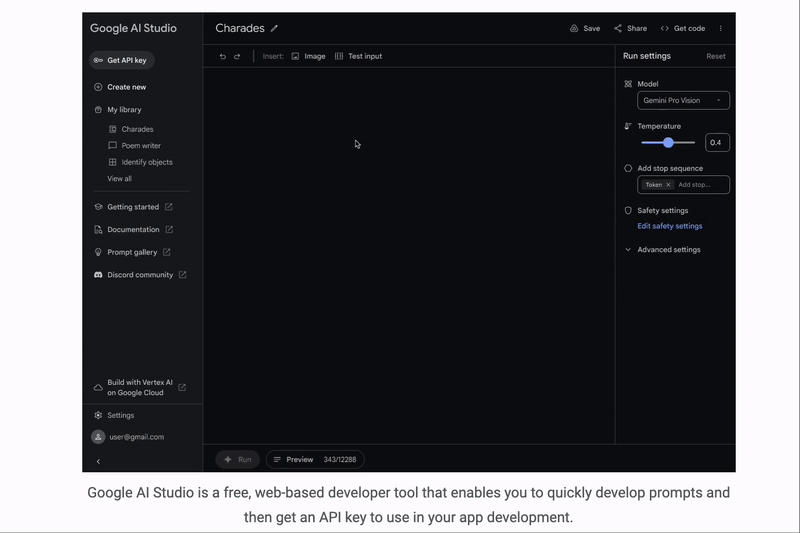Click the external-link icon beside Discord community
800x533 pixels.
pos(182,275)
